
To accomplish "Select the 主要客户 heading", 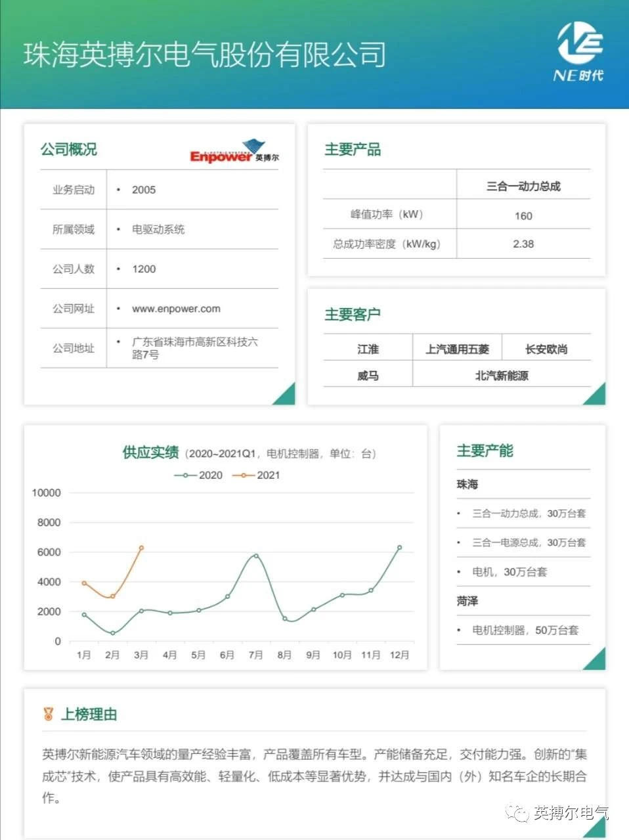I will click(x=353, y=315).
